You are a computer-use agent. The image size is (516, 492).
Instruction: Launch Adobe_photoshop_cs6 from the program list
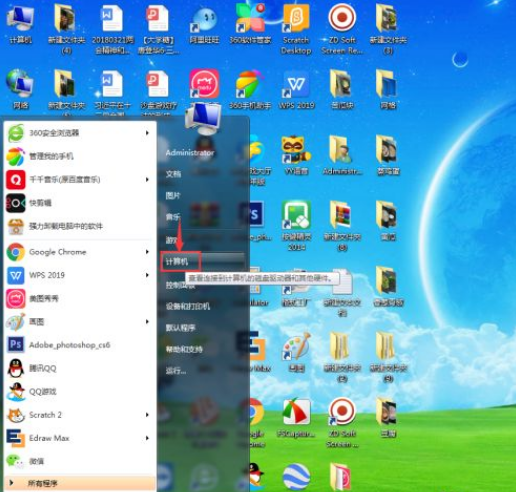pyautogui.click(x=79, y=345)
